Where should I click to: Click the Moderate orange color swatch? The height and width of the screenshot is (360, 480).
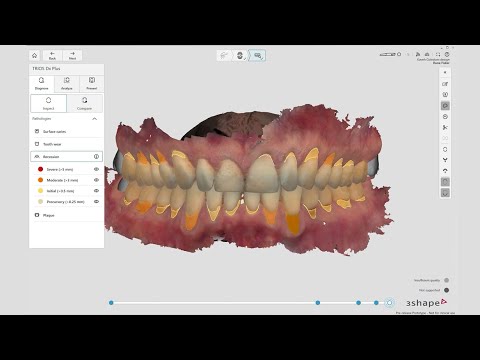pyautogui.click(x=40, y=180)
